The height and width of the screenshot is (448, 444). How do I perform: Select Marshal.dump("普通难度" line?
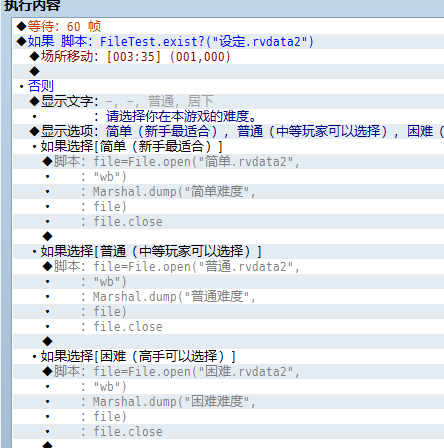click(x=228, y=296)
